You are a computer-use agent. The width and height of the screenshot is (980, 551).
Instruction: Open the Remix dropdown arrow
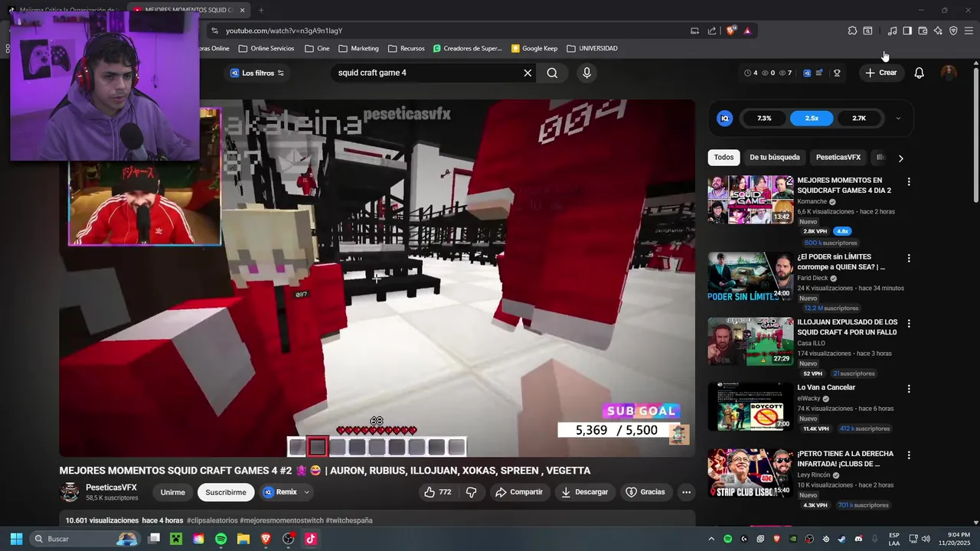[306, 492]
